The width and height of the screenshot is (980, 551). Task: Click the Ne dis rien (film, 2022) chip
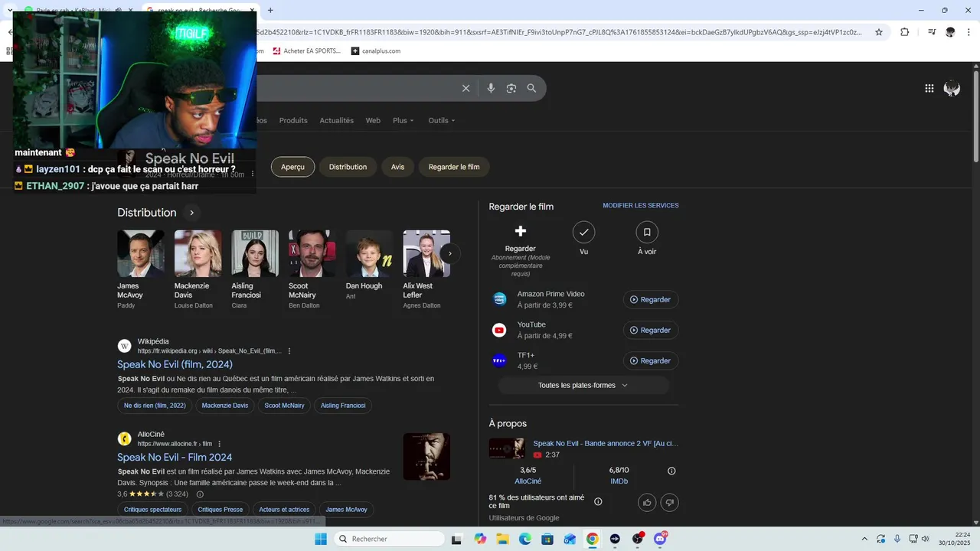click(155, 406)
